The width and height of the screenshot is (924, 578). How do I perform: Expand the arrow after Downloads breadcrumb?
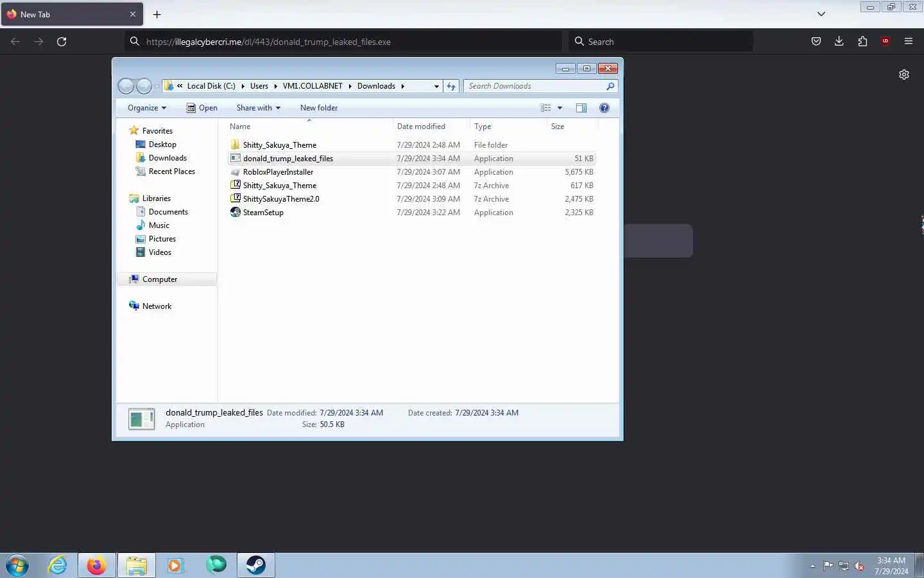402,86
